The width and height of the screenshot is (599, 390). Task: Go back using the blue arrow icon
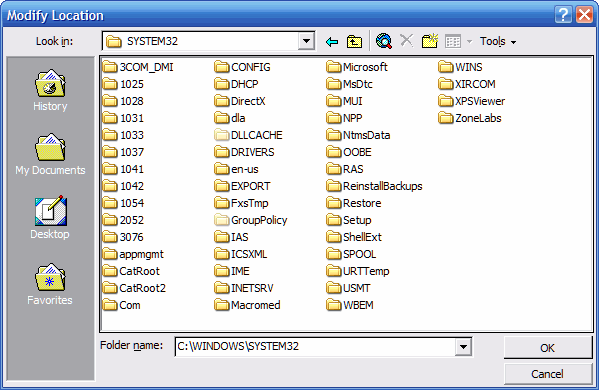click(x=332, y=41)
